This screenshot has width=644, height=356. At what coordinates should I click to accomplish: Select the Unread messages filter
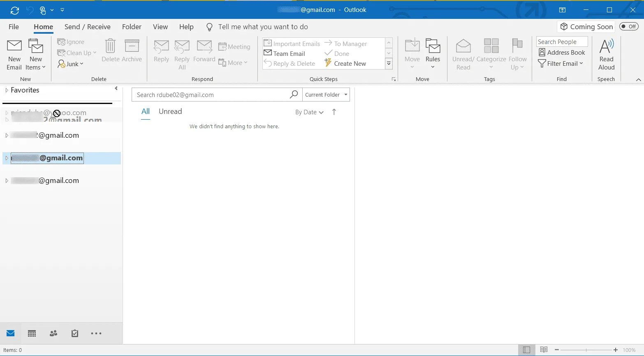point(170,111)
